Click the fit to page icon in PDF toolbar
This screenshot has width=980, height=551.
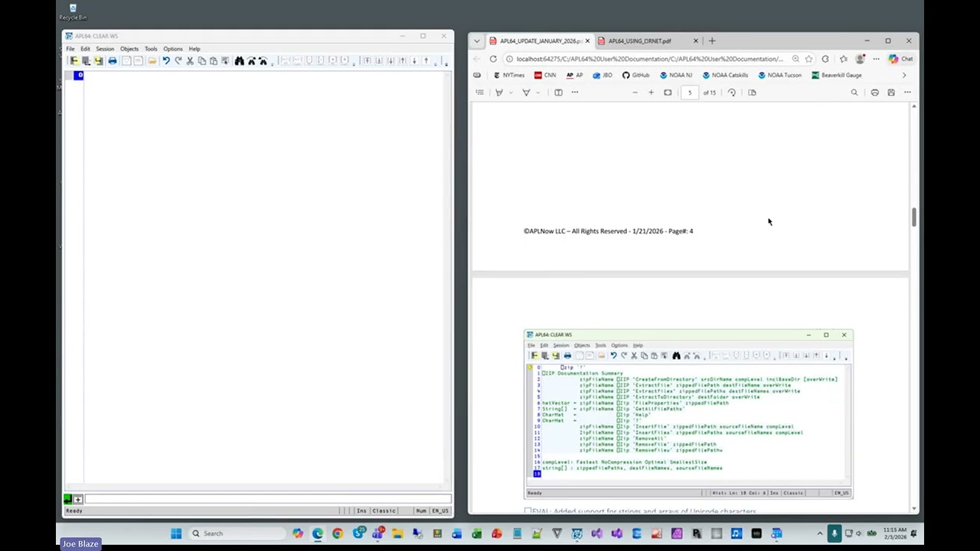668,93
